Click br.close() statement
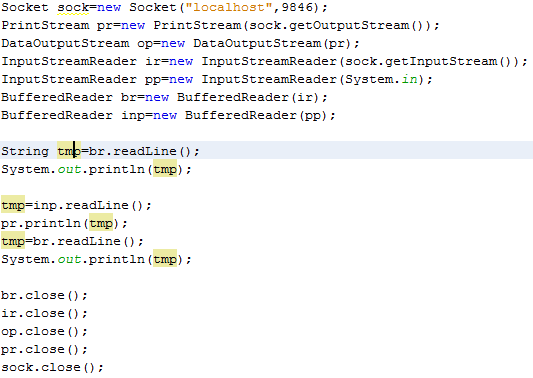Screen dimensions: 533x378 pos(44,295)
